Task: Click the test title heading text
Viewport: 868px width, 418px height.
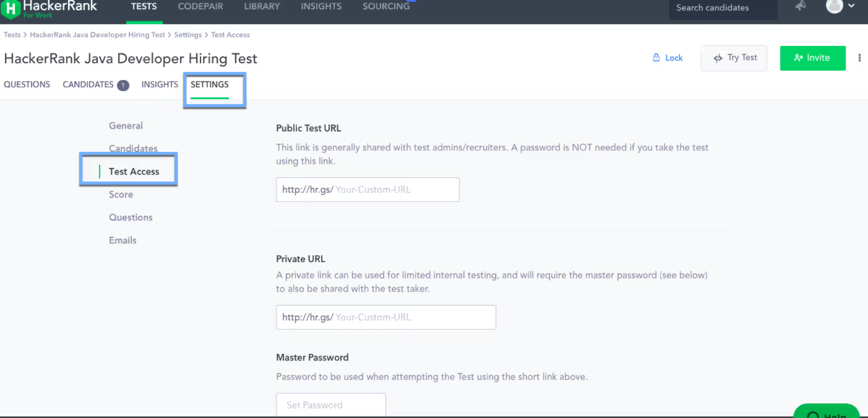Action: click(x=131, y=59)
